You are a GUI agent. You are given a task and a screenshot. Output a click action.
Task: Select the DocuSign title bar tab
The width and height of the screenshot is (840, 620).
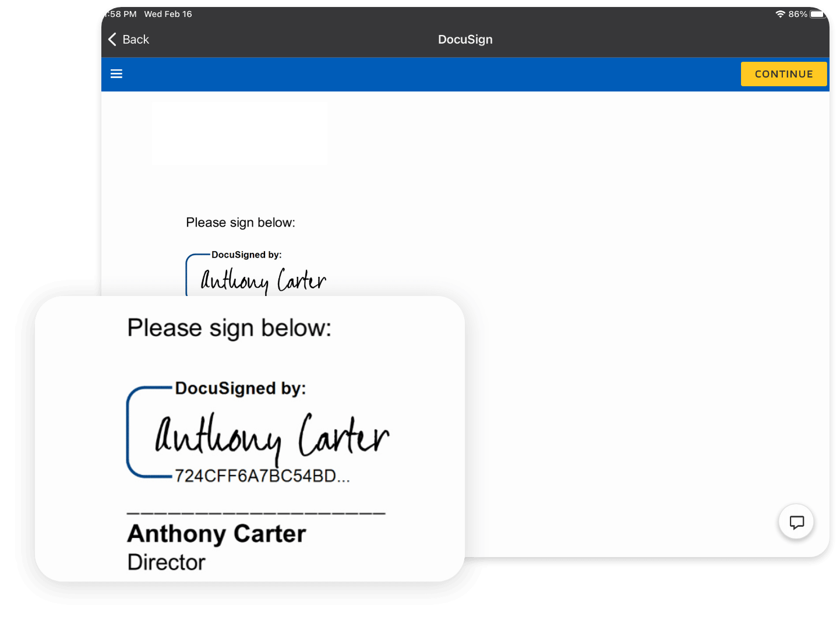pos(465,39)
